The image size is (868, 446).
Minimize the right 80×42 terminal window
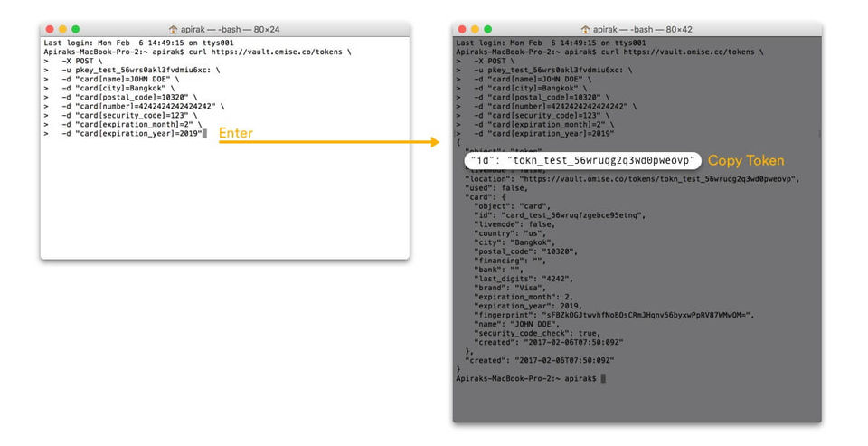click(475, 29)
